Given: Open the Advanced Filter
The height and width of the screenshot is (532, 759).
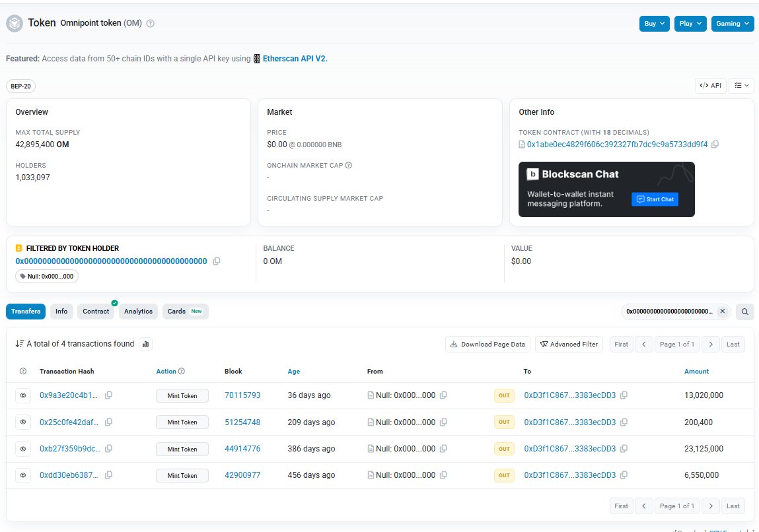Looking at the screenshot, I should (x=569, y=345).
